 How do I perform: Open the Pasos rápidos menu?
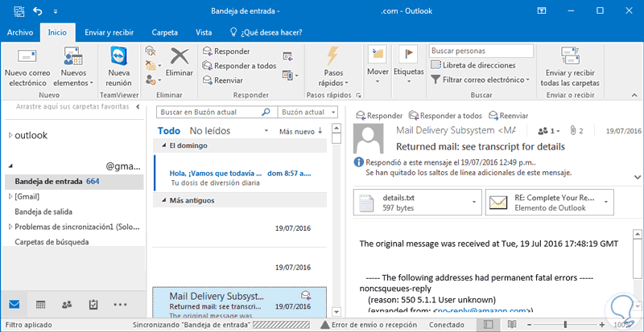coord(333,67)
